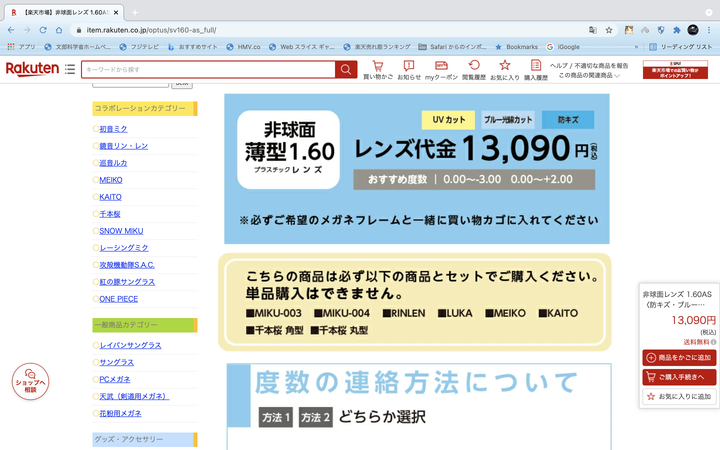Add item to cart 商品をかごに追加

[x=679, y=357]
